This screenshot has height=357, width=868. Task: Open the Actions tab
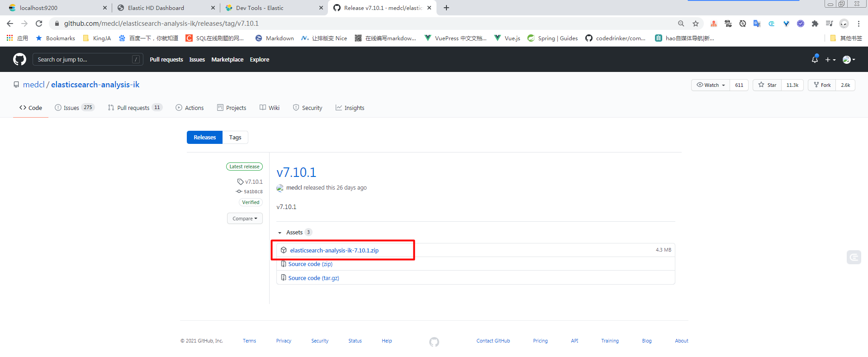[x=190, y=108]
